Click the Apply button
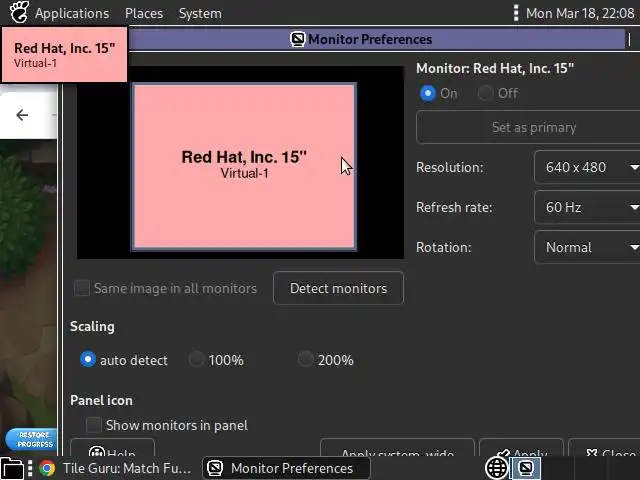The width and height of the screenshot is (640, 480). pyautogui.click(x=521, y=447)
